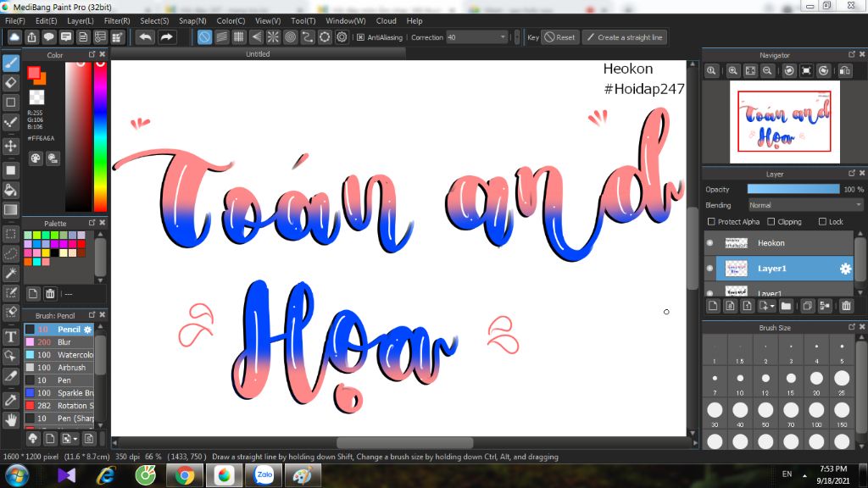The width and height of the screenshot is (868, 488).
Task: Turn snap off icon
Action: [x=204, y=37]
